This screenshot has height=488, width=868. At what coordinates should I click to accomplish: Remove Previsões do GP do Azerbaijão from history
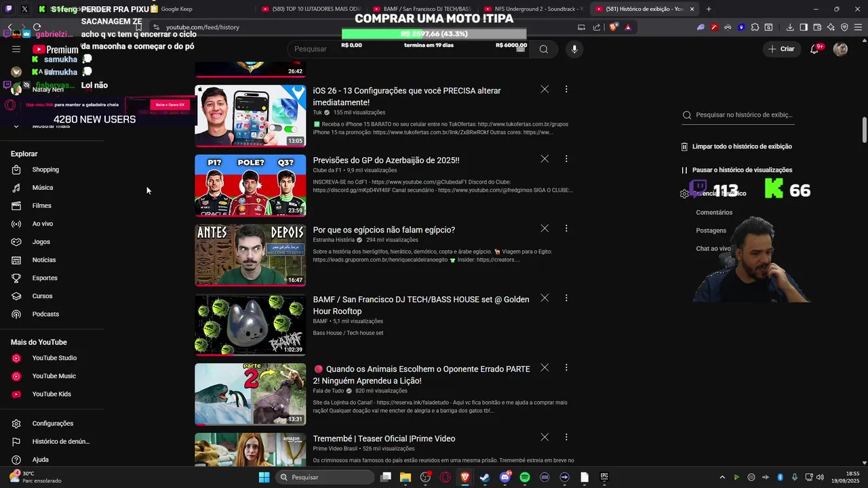[545, 159]
